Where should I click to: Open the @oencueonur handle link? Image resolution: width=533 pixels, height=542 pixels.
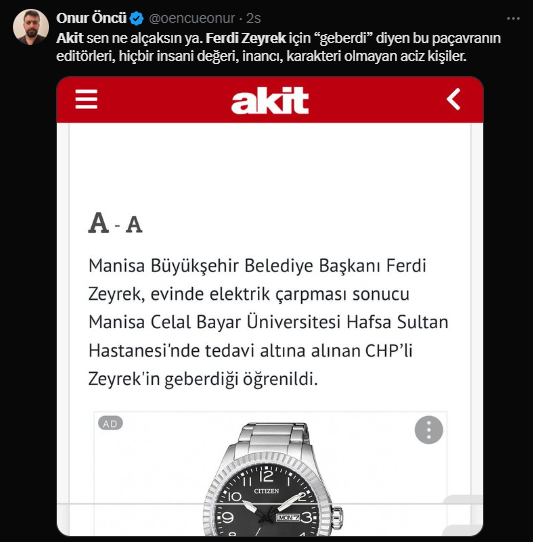[x=192, y=18]
